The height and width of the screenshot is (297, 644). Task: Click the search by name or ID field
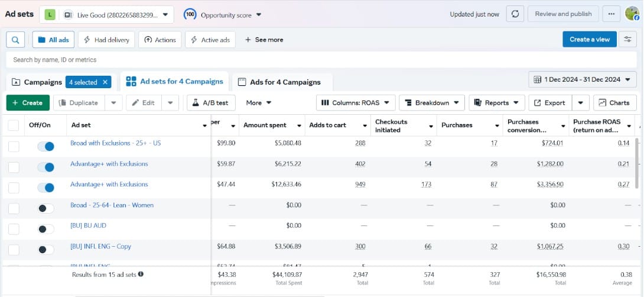(236, 60)
